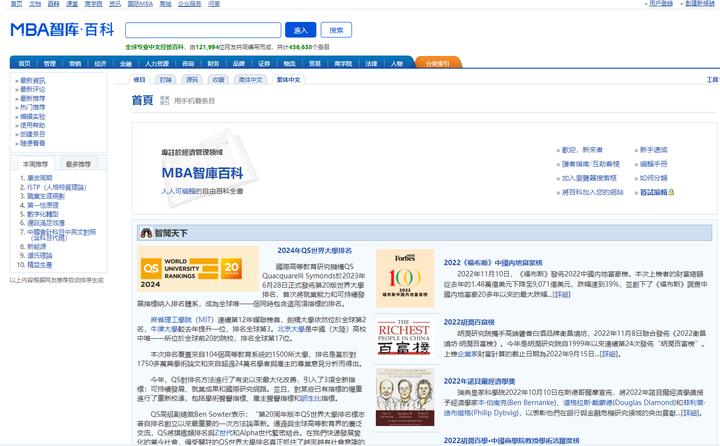Image resolution: width=720 pixels, height=446 pixels.
Task: Open the Richest People in China thumbnail
Action: click(x=404, y=337)
